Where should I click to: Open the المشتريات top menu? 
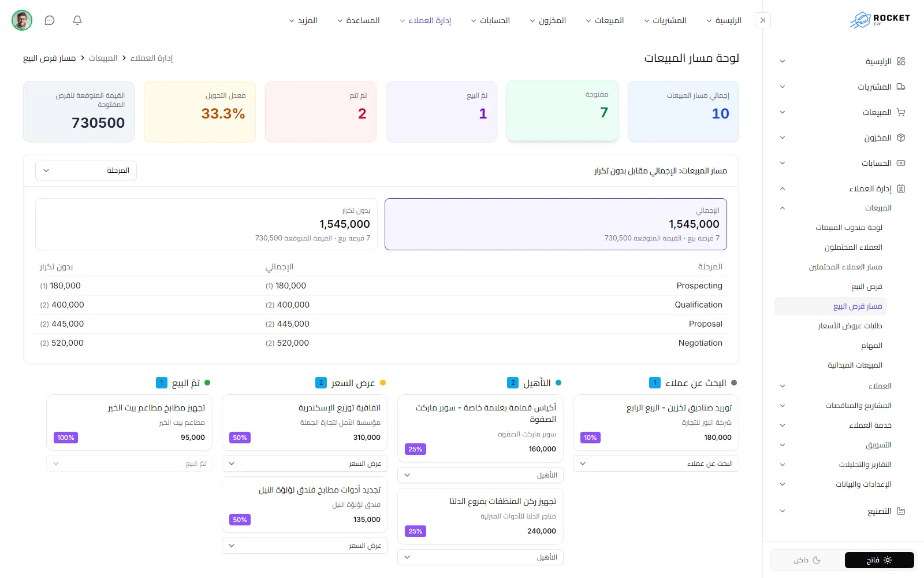click(665, 20)
